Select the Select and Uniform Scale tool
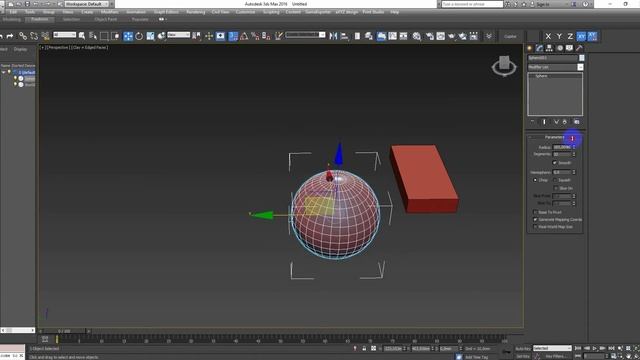 (151, 36)
